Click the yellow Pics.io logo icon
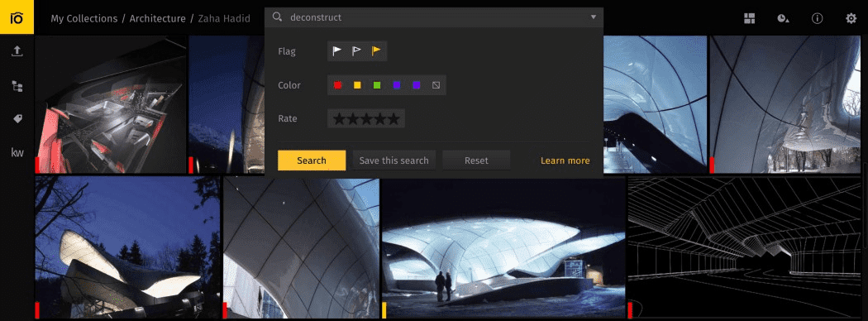This screenshot has height=321, width=868. click(17, 17)
